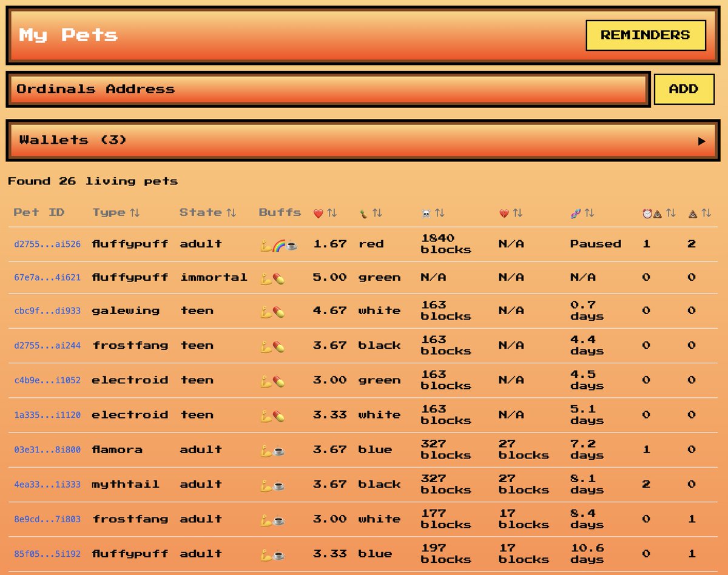Focus the Ordinals Address input field
Image resolution: width=728 pixels, height=575 pixels.
coord(328,89)
